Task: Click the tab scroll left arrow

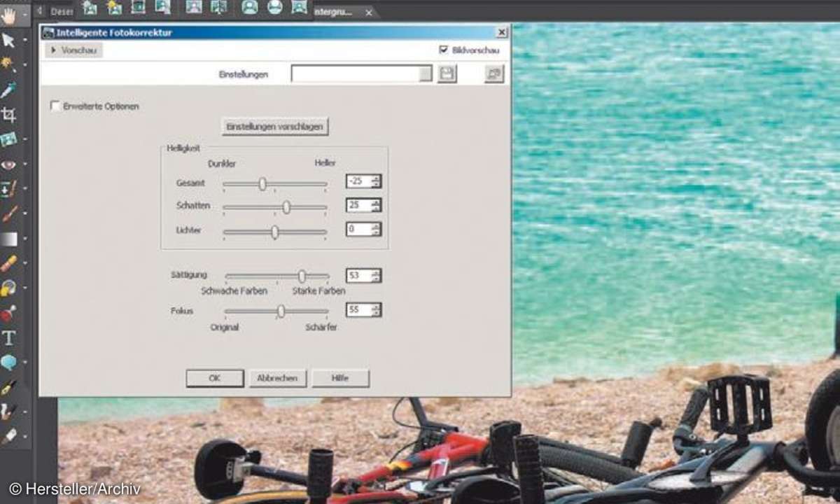Action: (x=38, y=11)
